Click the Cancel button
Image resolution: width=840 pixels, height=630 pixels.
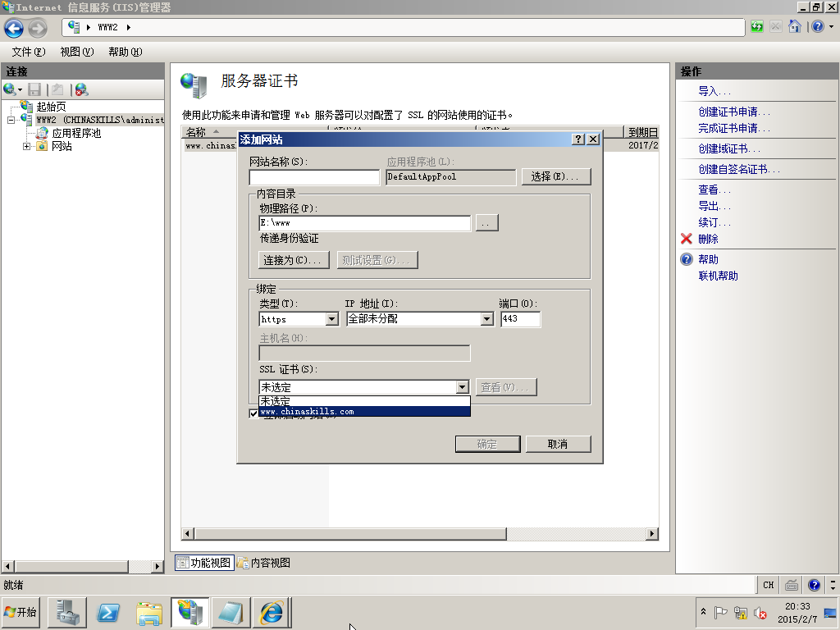[558, 444]
